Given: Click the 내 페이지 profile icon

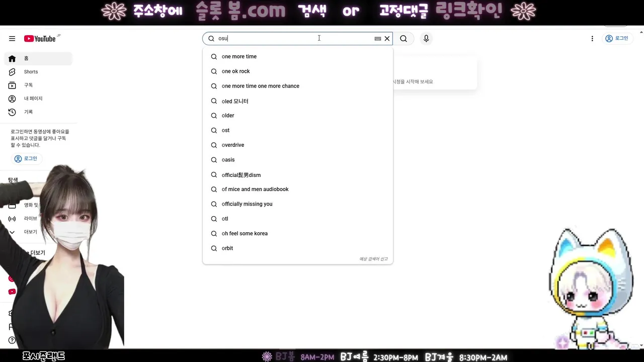Looking at the screenshot, I should click(x=12, y=99).
